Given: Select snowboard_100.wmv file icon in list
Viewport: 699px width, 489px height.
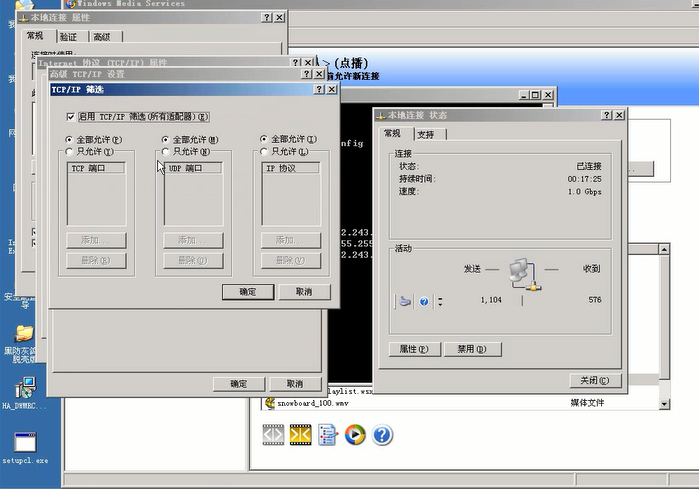Looking at the screenshot, I should click(270, 403).
